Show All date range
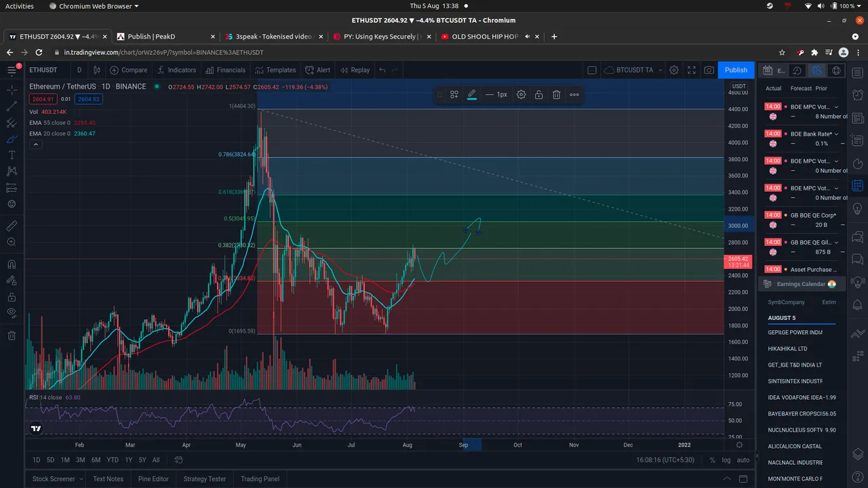Viewport: 868px width, 488px height. point(156,460)
